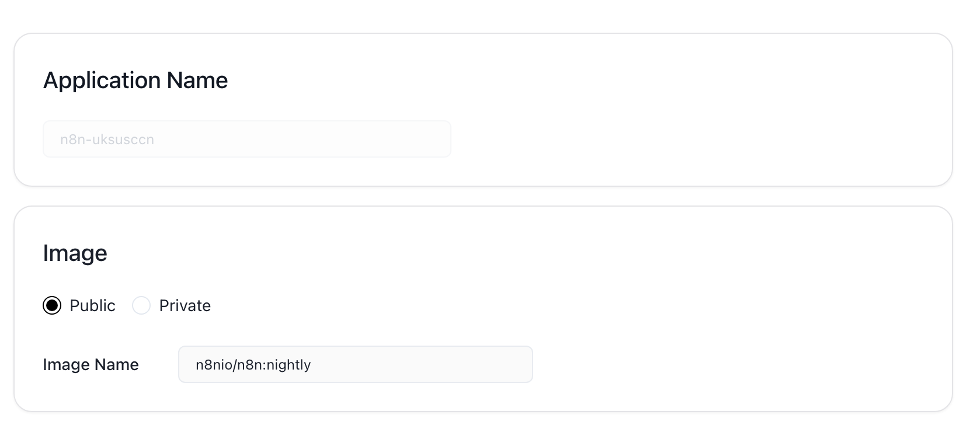Click the "Private" label text
Screen dimensions: 980x425
(x=185, y=305)
